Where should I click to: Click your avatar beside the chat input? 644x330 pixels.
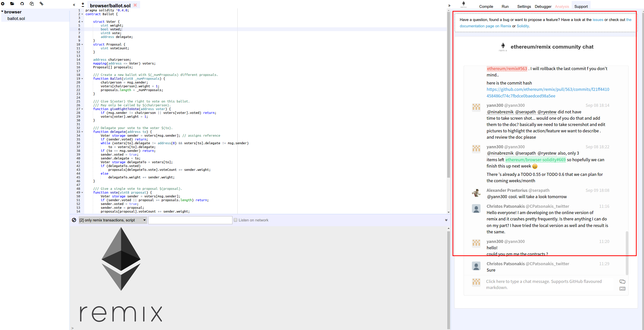(x=476, y=282)
